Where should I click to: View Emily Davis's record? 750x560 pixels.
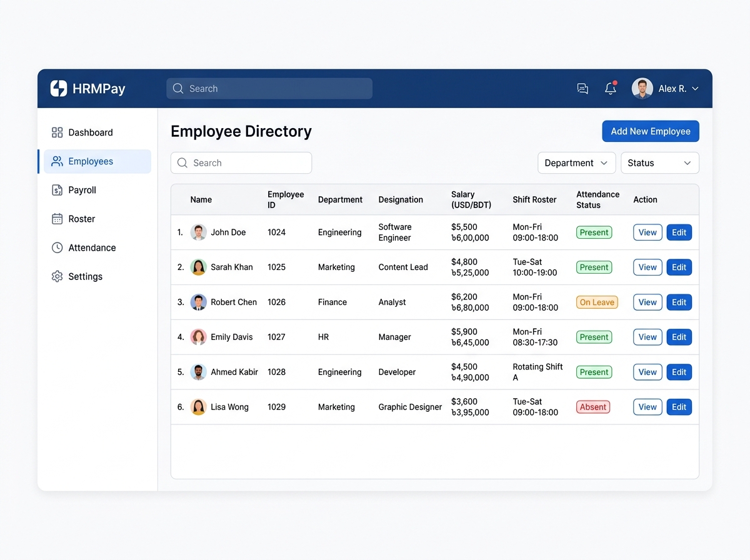[x=647, y=337]
